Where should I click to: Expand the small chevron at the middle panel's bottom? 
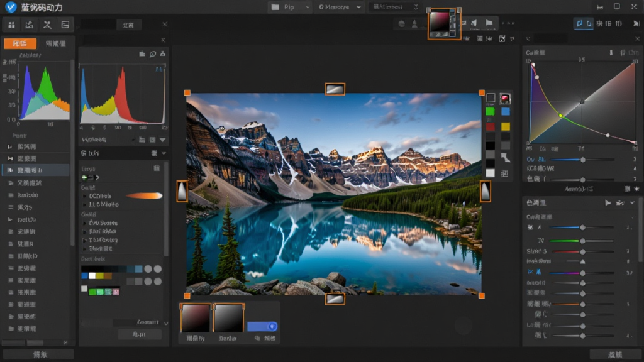pyautogui.click(x=166, y=323)
